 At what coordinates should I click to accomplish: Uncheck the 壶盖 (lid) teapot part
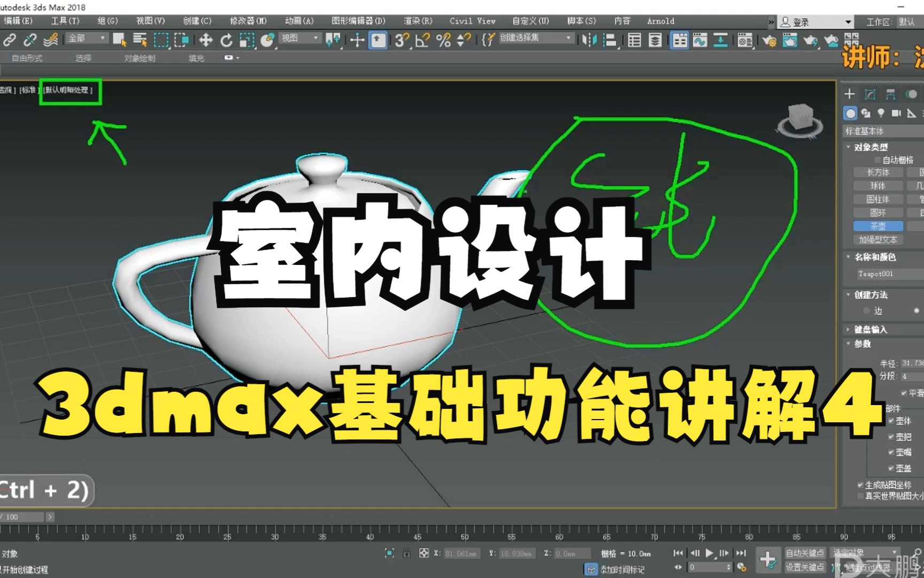click(x=891, y=468)
